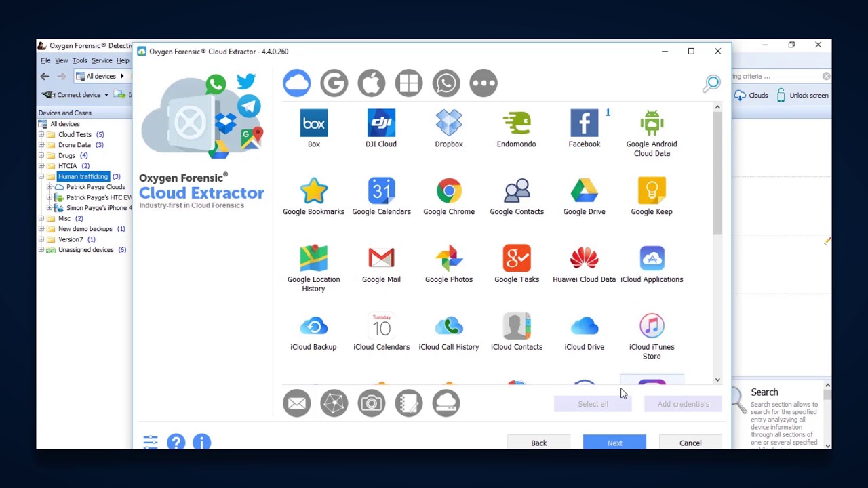Image resolution: width=868 pixels, height=488 pixels.
Task: Filter services by Google category
Action: tap(334, 83)
